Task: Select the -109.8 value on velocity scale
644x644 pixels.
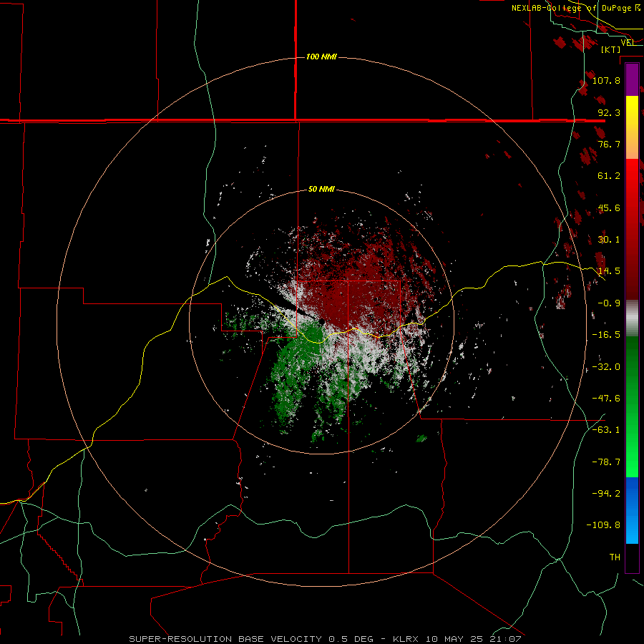Action: point(603,525)
